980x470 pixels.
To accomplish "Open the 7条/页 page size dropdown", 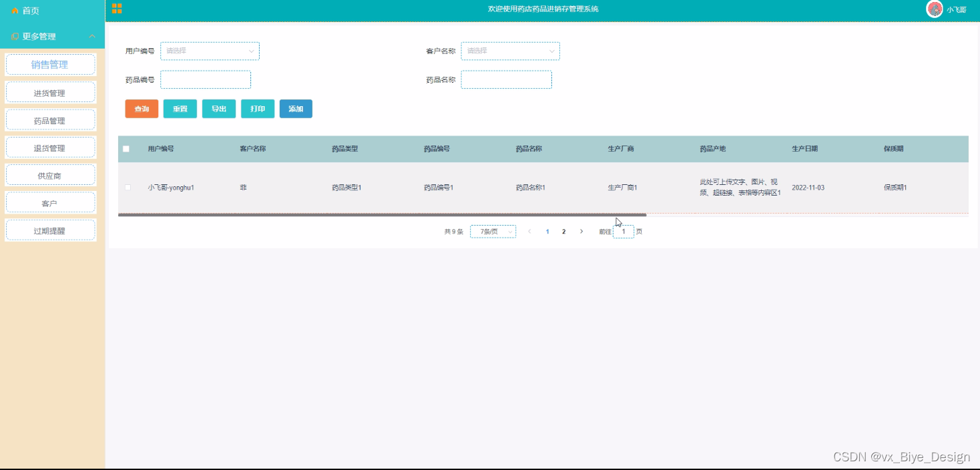I will click(493, 232).
